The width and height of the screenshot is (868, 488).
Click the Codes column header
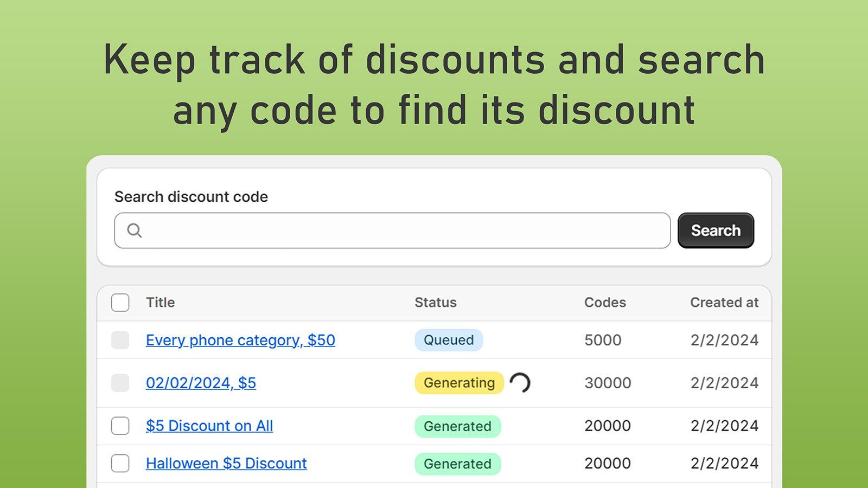pos(605,303)
